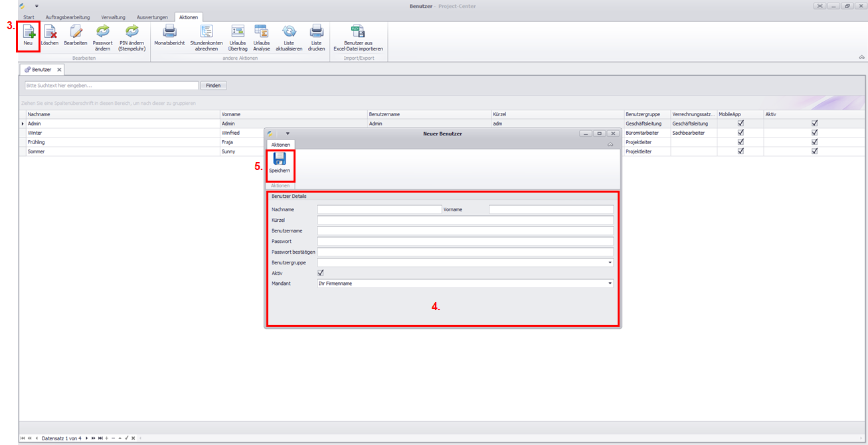Click Liste aktualisieren refresh icon
This screenshot has width=868, height=445.
coord(289,31)
